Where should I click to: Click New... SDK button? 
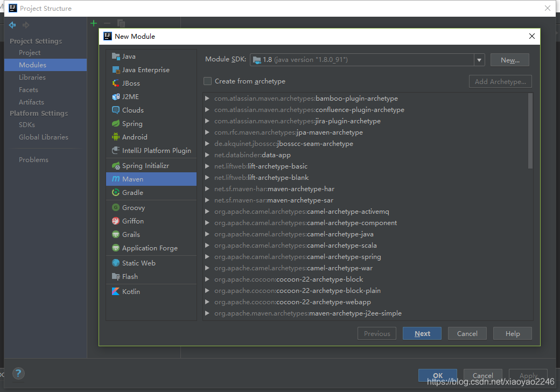pyautogui.click(x=510, y=60)
